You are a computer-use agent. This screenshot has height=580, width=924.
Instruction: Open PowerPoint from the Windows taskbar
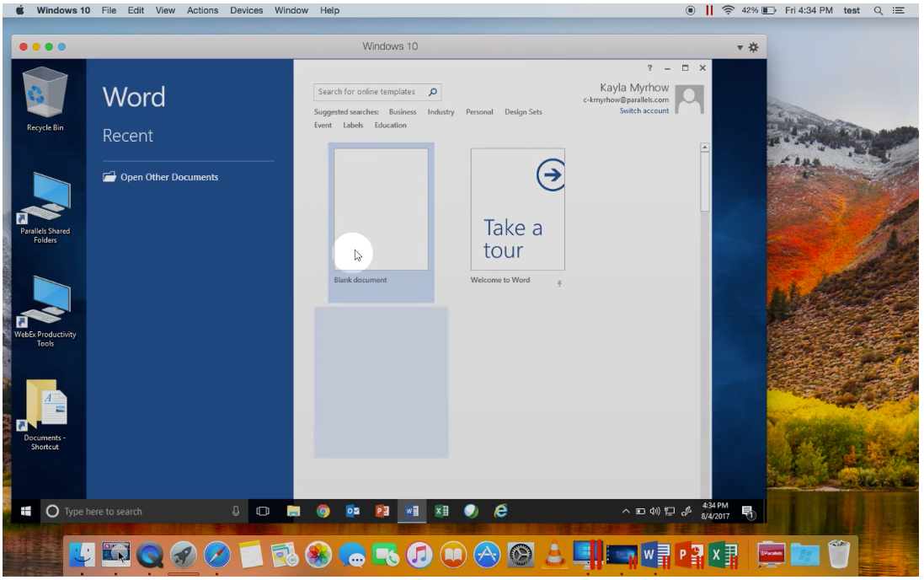382,511
